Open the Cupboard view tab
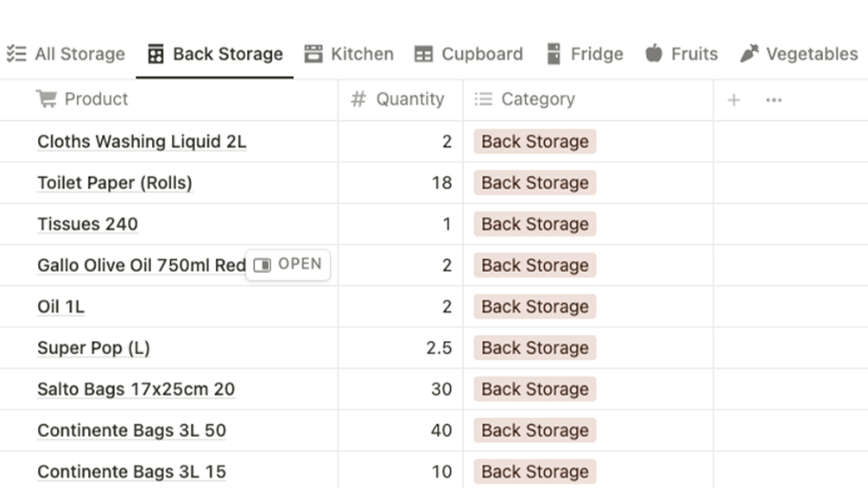This screenshot has width=868, height=488. [469, 54]
